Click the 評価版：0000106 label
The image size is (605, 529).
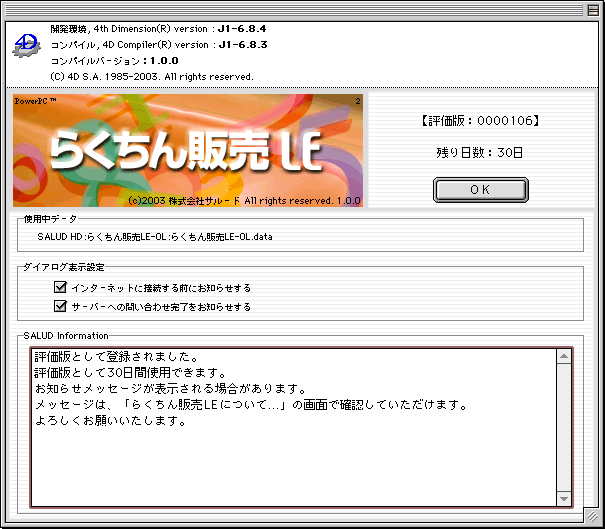[x=479, y=121]
